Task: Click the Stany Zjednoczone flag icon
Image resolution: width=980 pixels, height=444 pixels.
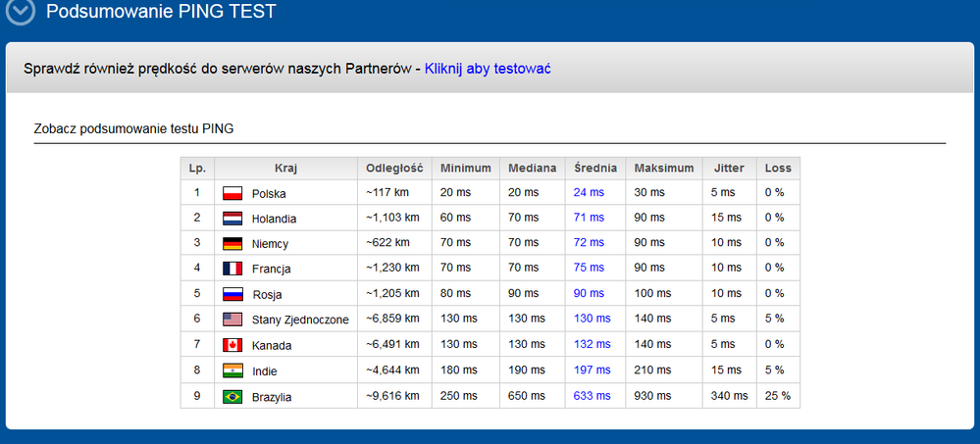Action: coord(232,320)
